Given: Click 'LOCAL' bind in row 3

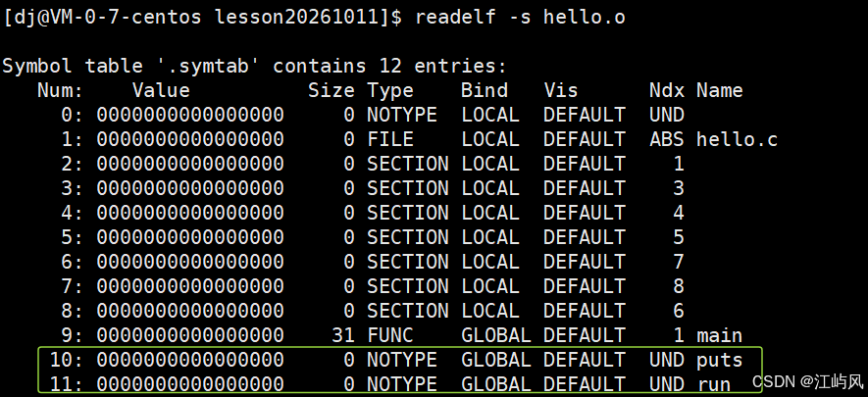Looking at the screenshot, I should (490, 188).
